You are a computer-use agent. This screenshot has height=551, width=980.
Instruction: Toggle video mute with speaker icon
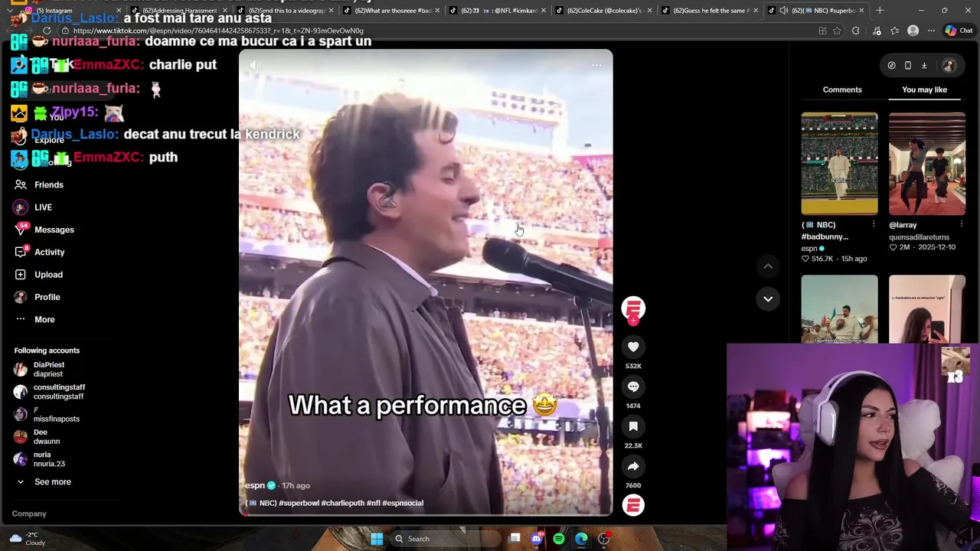(256, 66)
